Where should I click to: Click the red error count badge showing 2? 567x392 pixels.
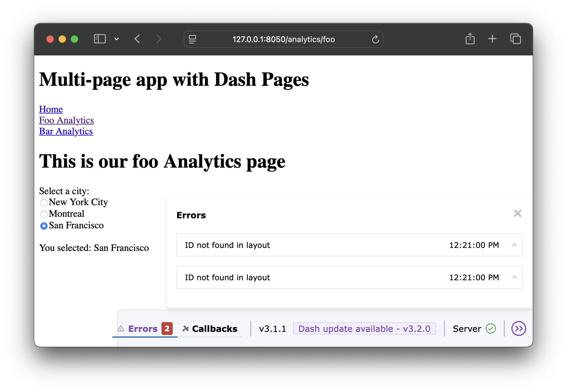[x=167, y=328]
